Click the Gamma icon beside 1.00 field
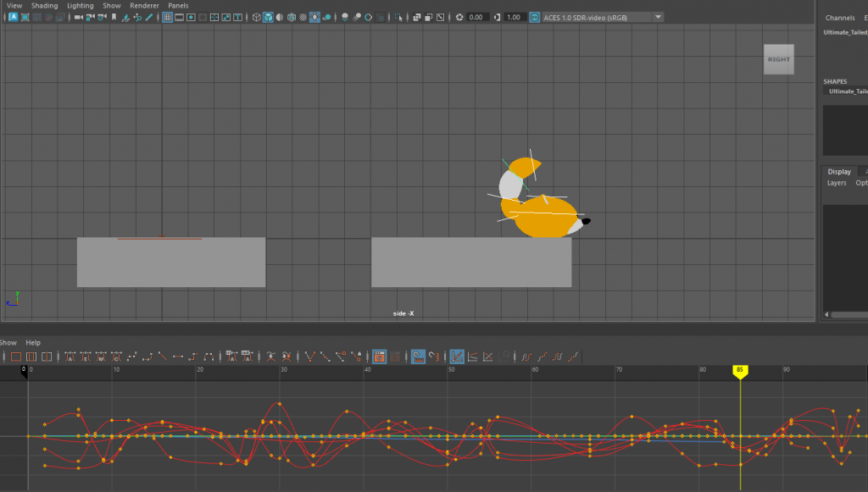The height and width of the screenshot is (492, 868). point(497,17)
